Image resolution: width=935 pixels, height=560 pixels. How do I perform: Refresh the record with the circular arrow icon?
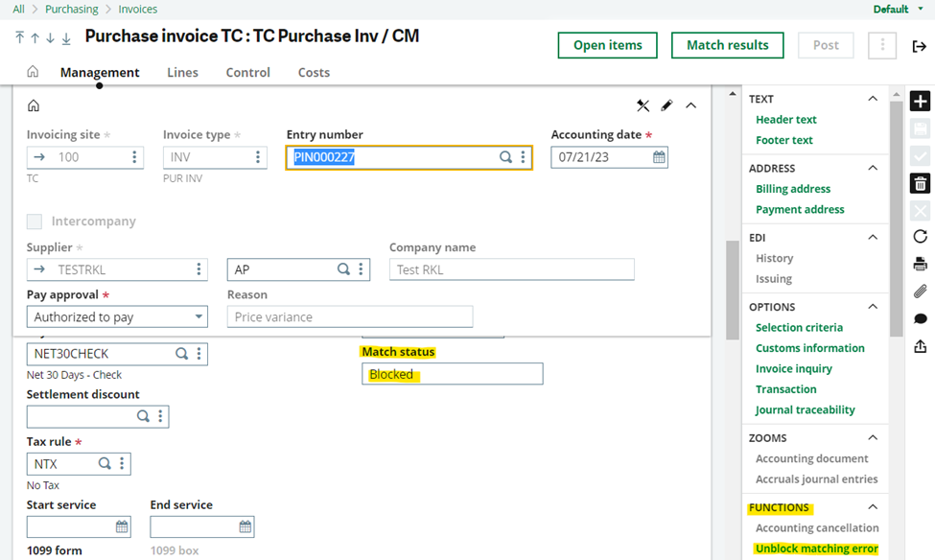(x=919, y=236)
